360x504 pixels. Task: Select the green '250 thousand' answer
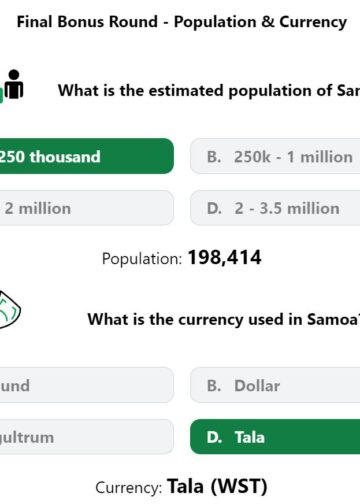tap(86, 156)
